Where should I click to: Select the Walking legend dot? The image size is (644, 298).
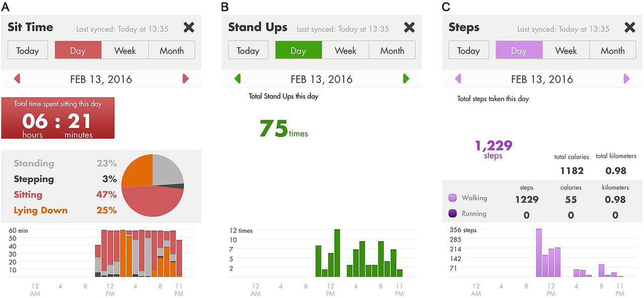(x=452, y=198)
